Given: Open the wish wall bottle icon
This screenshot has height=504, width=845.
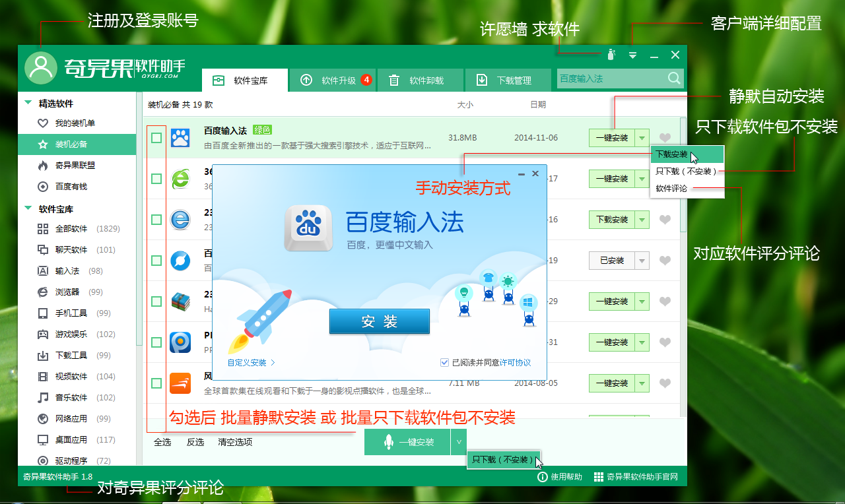Looking at the screenshot, I should tap(611, 55).
